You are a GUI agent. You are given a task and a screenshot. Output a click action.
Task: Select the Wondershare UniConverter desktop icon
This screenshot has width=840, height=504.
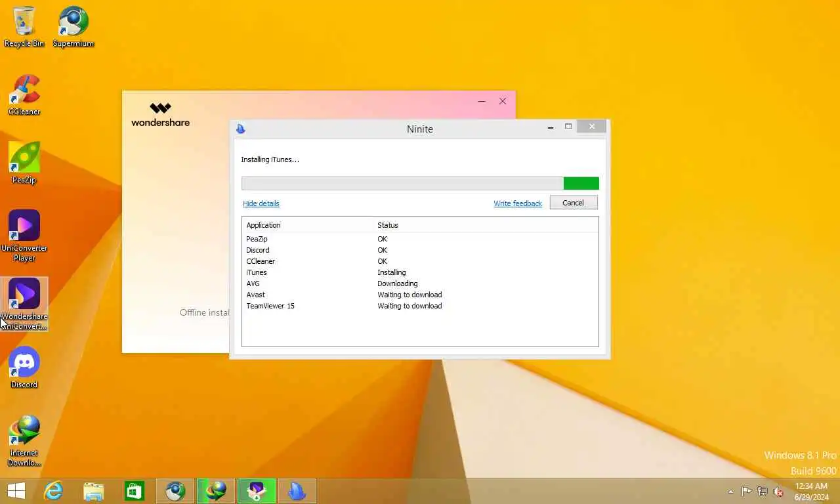[x=24, y=304]
